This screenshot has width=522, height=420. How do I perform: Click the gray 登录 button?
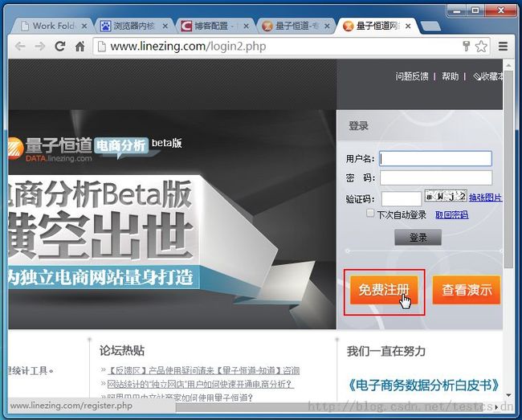418,237
